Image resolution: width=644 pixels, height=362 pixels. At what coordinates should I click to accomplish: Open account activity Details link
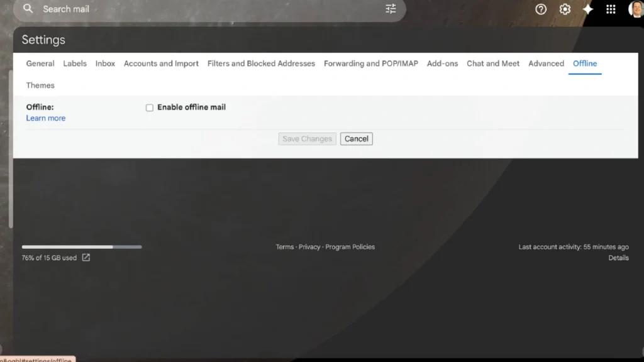click(x=618, y=258)
